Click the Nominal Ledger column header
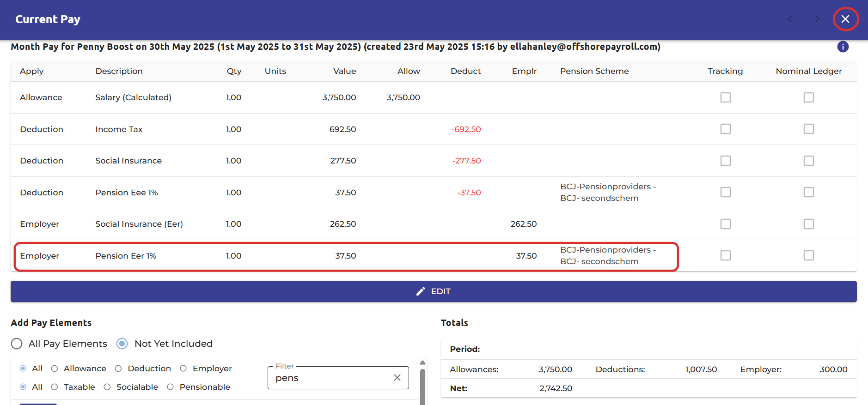 809,71
